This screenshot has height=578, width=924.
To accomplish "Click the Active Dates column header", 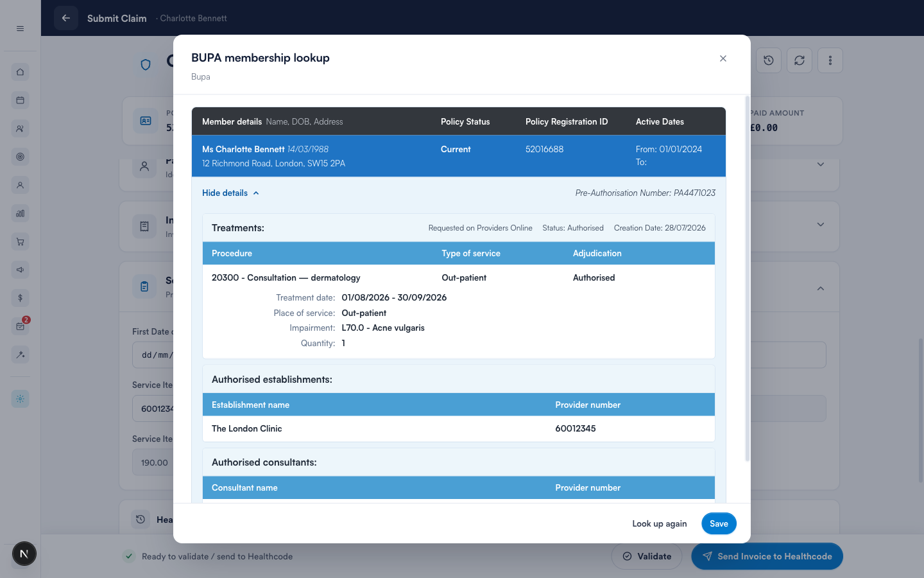I will (x=660, y=121).
